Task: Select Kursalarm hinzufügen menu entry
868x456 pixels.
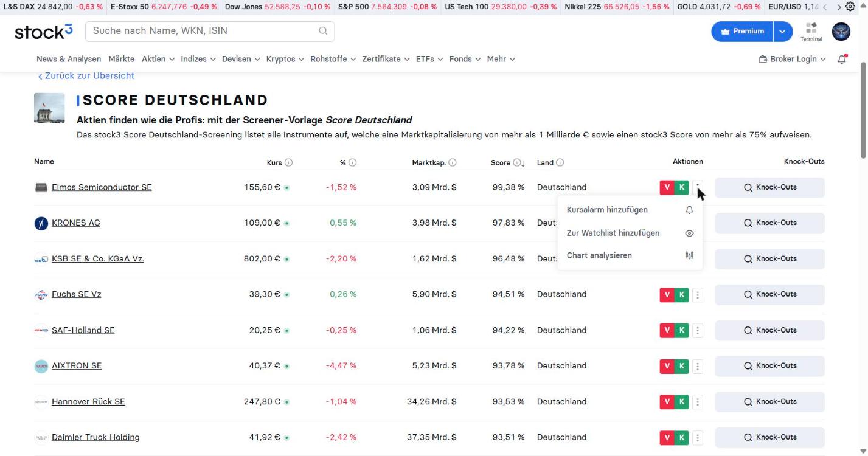Action: click(x=630, y=210)
